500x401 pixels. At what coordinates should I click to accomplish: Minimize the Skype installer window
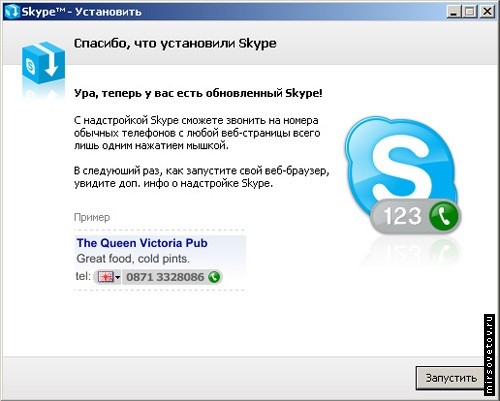453,12
